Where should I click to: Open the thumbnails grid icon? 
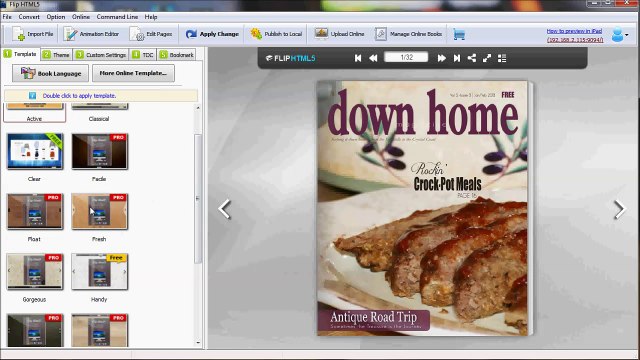tap(502, 58)
